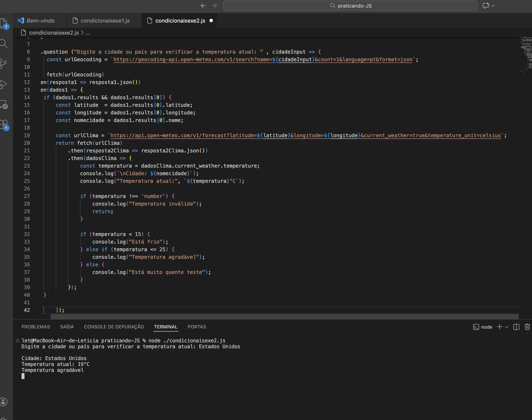Open Source Control view in activity bar
Viewport: 532px width, 420px height.
[x=3, y=64]
